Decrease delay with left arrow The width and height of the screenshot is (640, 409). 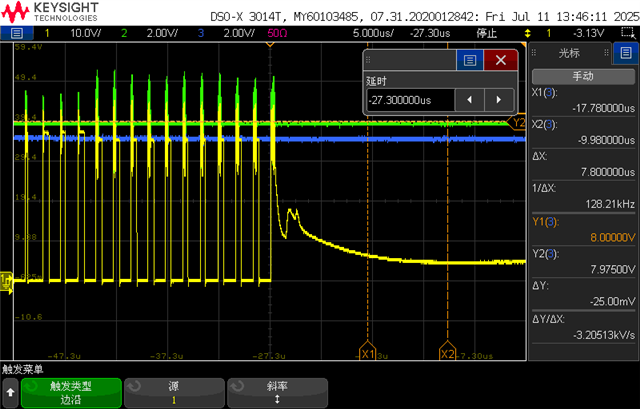(469, 100)
